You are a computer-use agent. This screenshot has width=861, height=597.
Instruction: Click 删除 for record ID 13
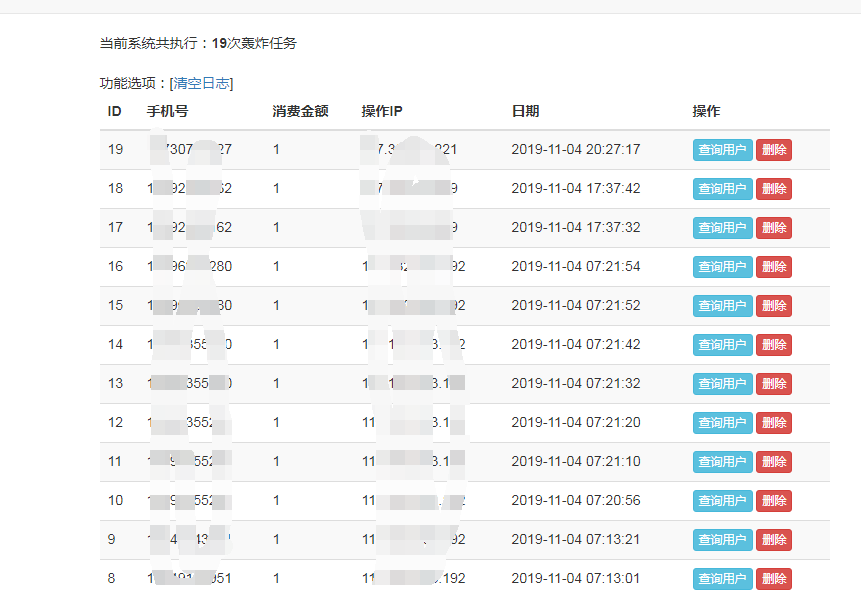click(774, 384)
